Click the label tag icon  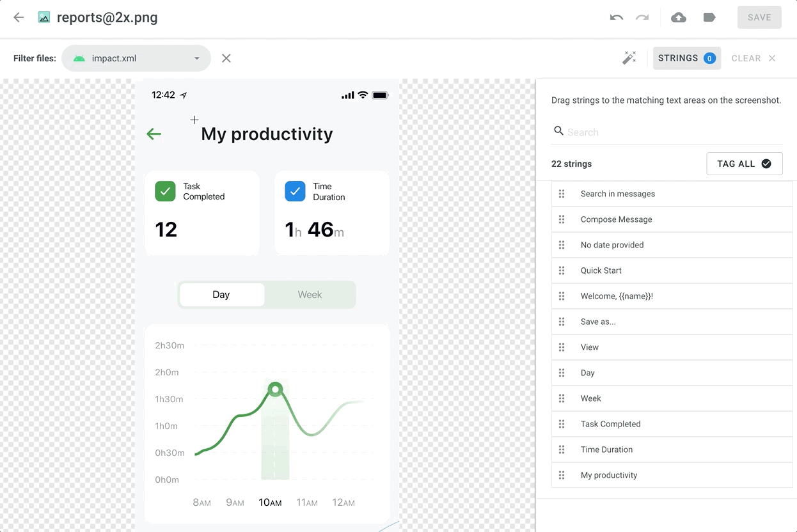(709, 17)
